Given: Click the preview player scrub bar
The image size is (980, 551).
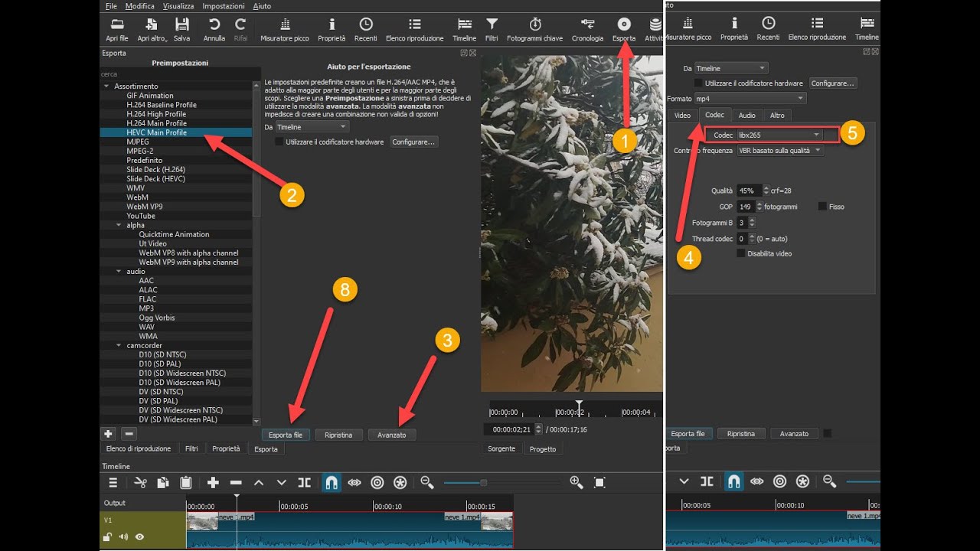Looking at the screenshot, I should point(574,411).
